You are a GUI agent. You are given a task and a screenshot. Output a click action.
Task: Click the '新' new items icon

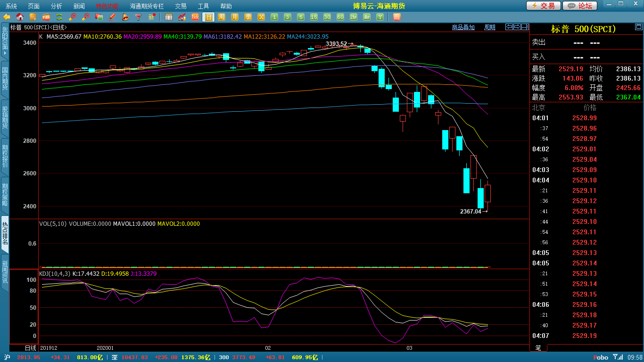(x=152, y=17)
